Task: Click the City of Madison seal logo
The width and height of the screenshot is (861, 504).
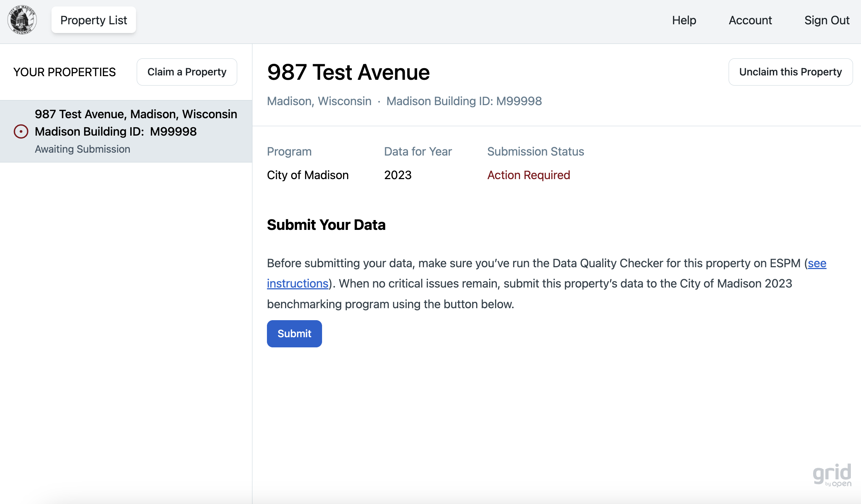Action: (22, 20)
